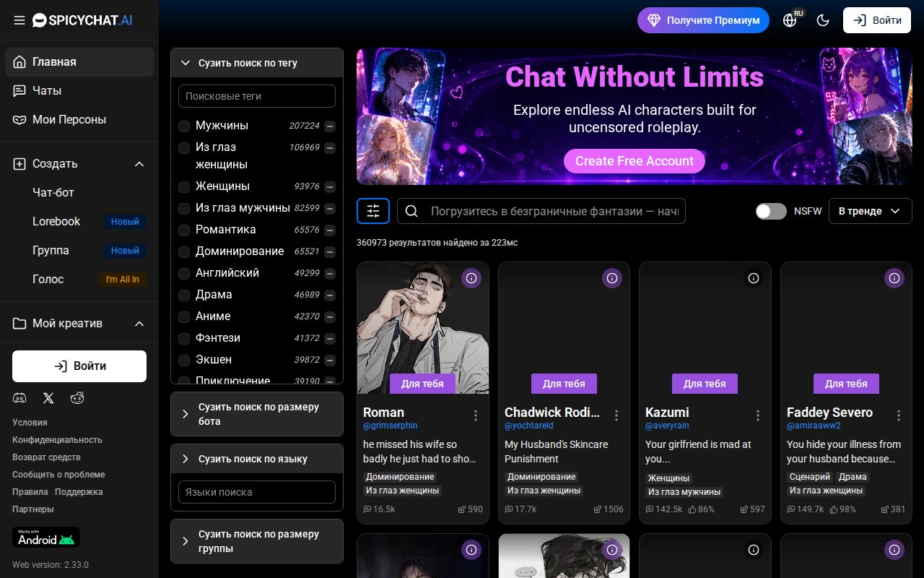Click the Поисковые теги input field

click(x=257, y=96)
